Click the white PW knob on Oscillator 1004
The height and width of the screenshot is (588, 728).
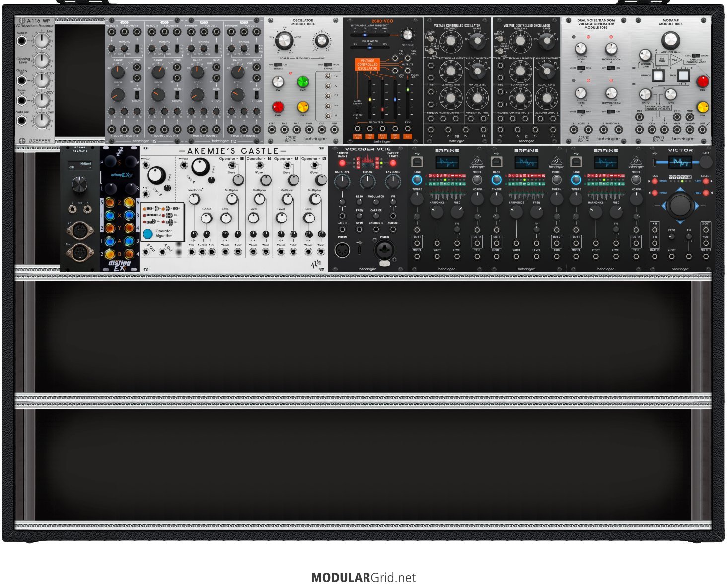(x=278, y=82)
